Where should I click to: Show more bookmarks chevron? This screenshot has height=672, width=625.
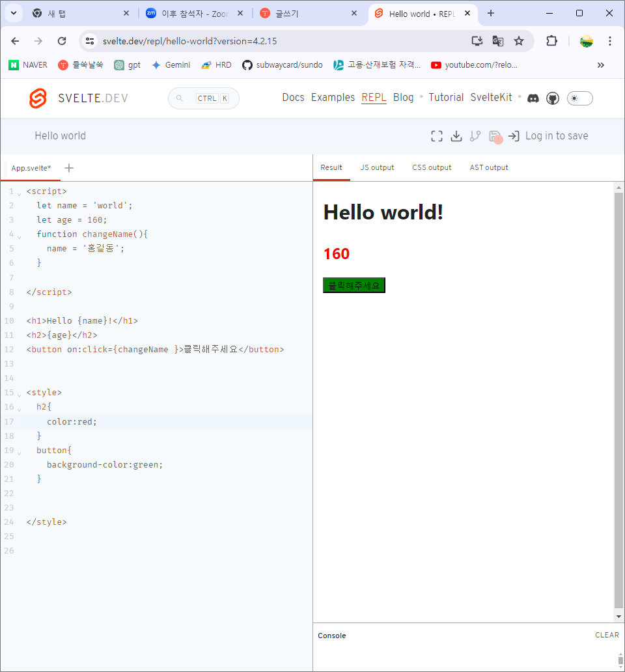[600, 65]
